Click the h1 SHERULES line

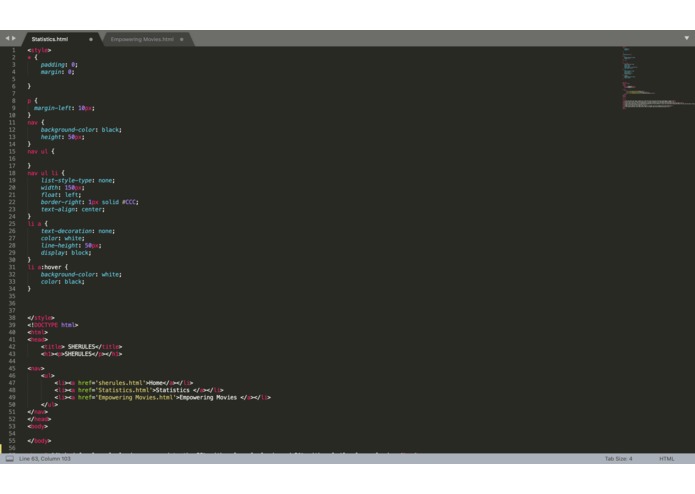[x=82, y=354]
